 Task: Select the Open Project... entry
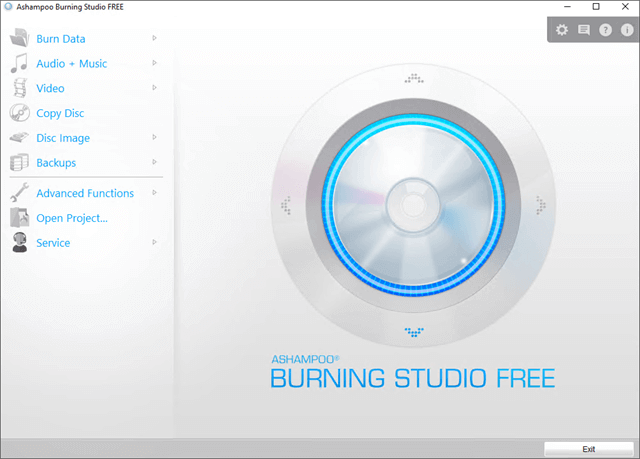pyautogui.click(x=72, y=218)
